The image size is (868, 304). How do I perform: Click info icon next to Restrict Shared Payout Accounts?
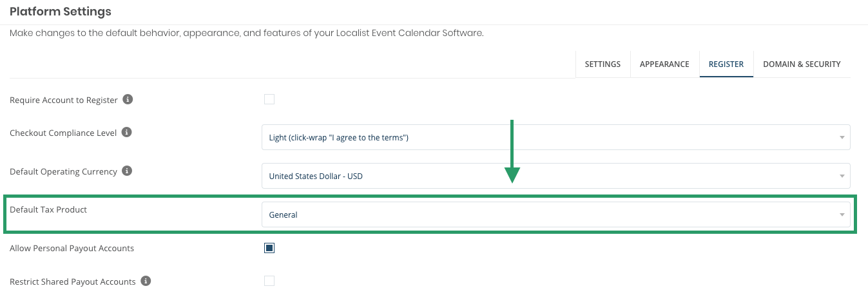pos(146,281)
